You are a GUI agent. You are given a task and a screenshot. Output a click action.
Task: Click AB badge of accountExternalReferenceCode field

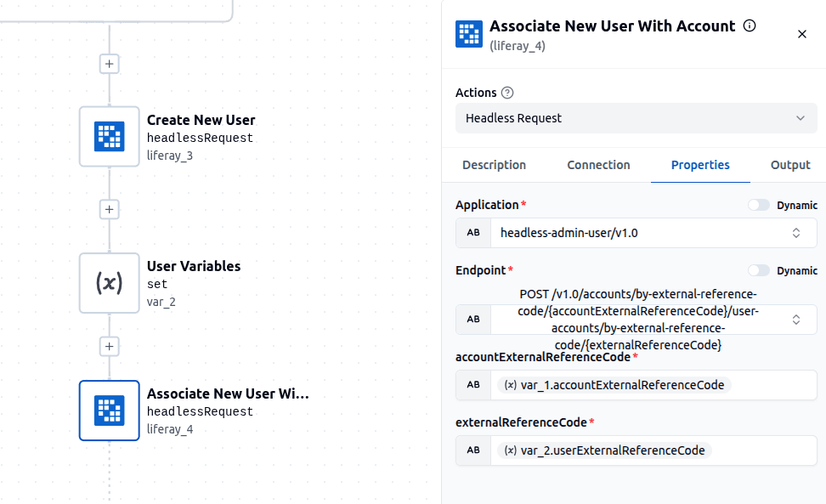tap(473, 385)
